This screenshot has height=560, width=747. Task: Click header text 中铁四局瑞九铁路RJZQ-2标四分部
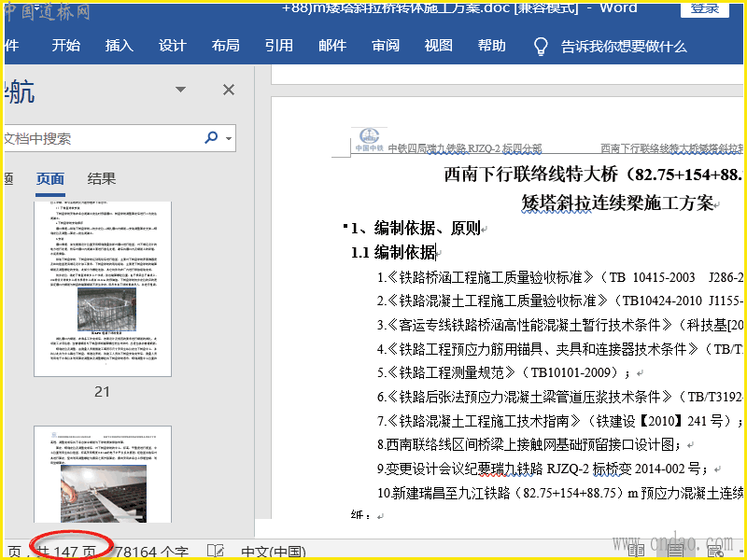click(465, 148)
